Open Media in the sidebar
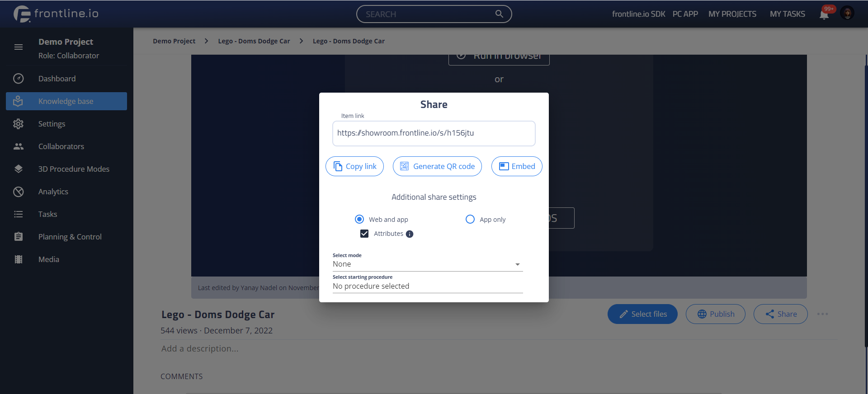This screenshot has height=394, width=868. [x=66, y=259]
